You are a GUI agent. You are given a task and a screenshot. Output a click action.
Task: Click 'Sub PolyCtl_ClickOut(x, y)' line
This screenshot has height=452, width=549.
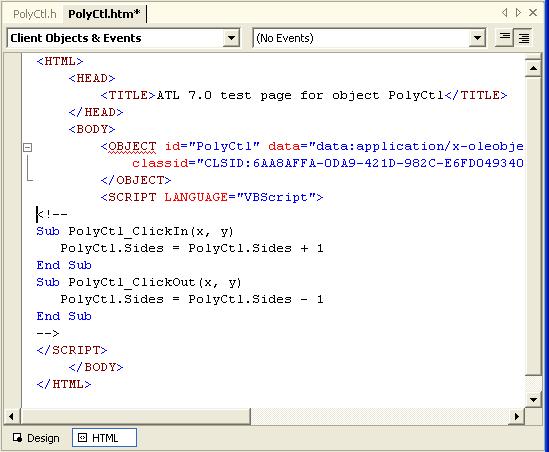[139, 283]
